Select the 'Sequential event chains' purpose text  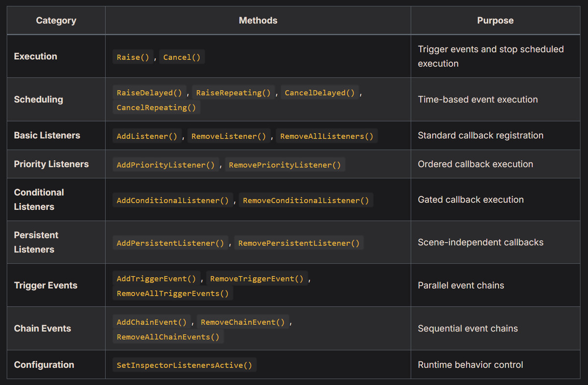467,329
